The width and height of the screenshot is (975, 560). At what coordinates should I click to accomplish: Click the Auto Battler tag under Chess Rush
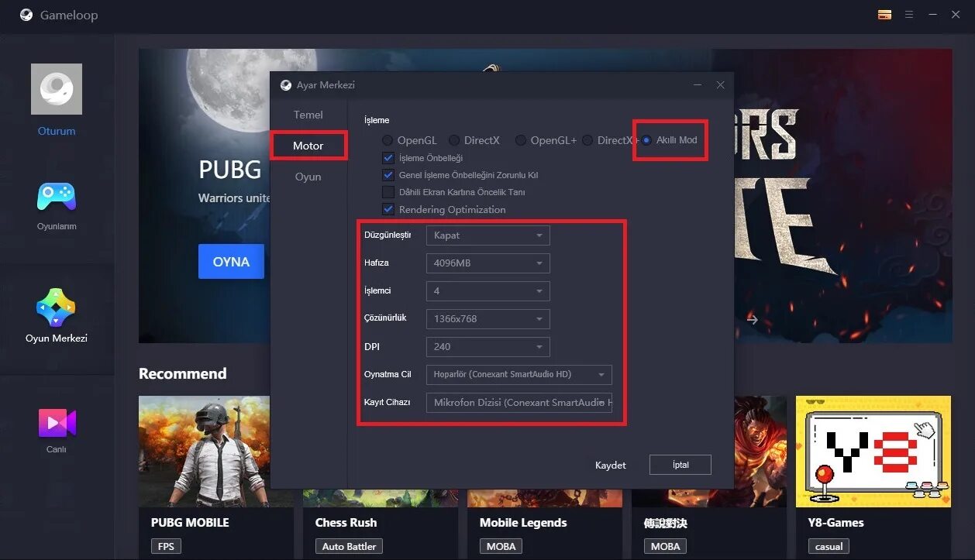(x=349, y=546)
